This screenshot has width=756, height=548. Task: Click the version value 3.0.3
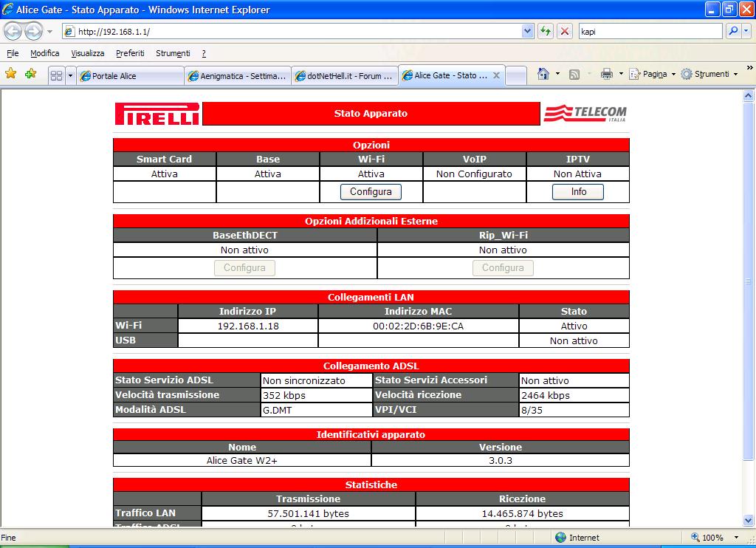(x=501, y=461)
